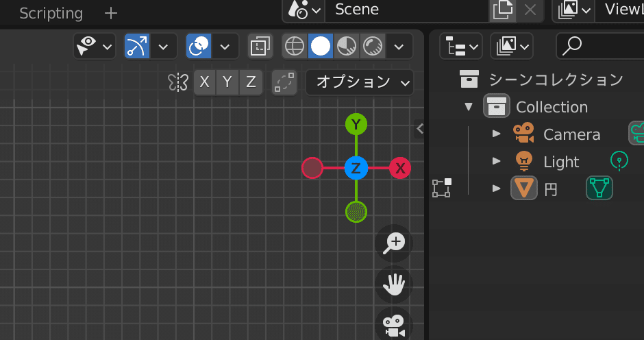Switch to the Scripting workspace tab

[x=51, y=14]
